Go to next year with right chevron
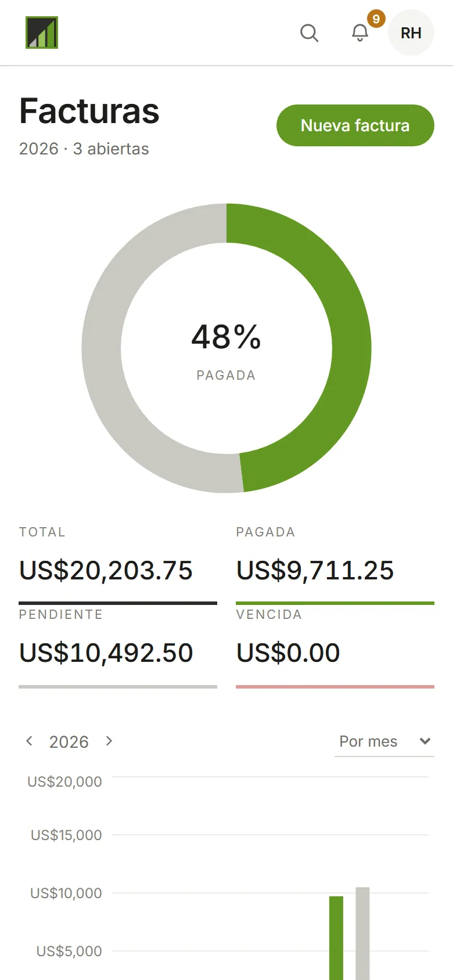This screenshot has width=453, height=980. point(109,741)
